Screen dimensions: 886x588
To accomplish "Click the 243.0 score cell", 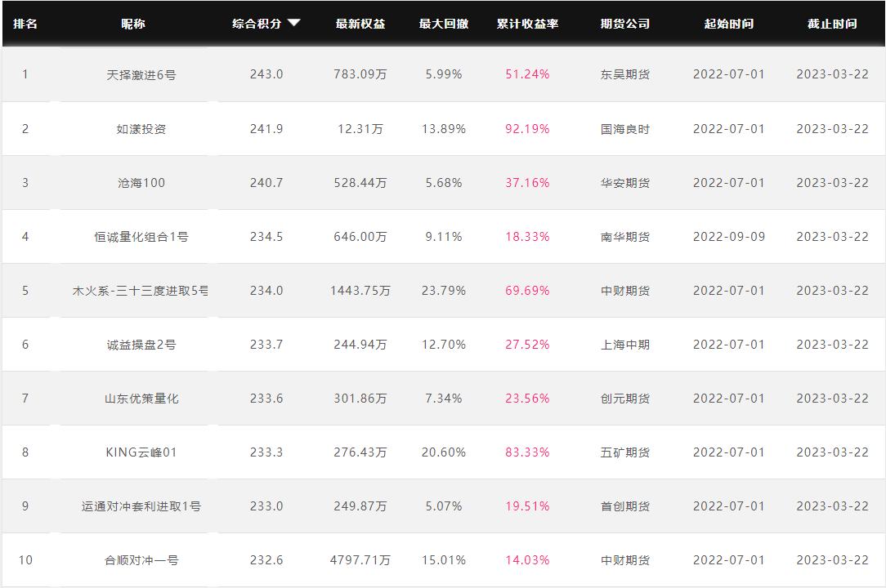I will click(x=266, y=74).
